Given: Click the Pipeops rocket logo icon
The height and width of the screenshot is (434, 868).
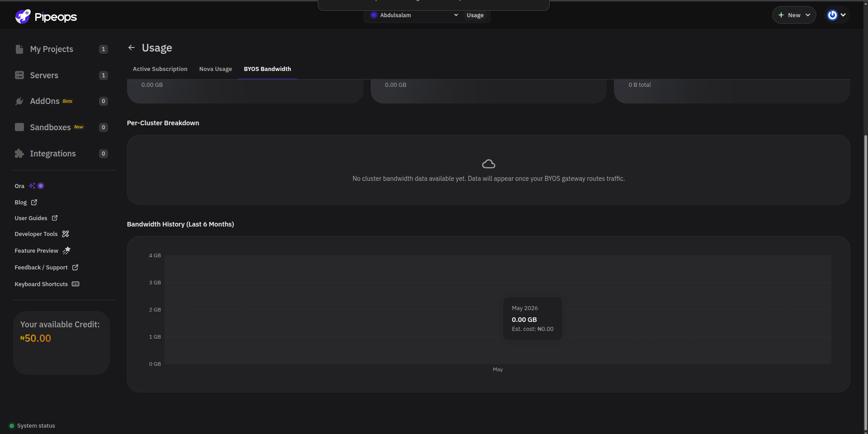Looking at the screenshot, I should click(x=23, y=16).
